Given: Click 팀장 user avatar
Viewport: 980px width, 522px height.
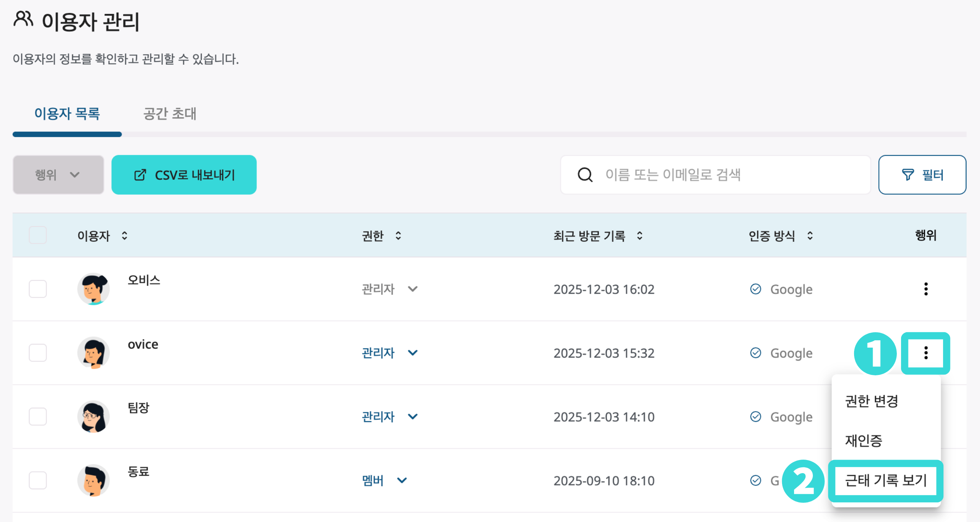Looking at the screenshot, I should point(93,417).
